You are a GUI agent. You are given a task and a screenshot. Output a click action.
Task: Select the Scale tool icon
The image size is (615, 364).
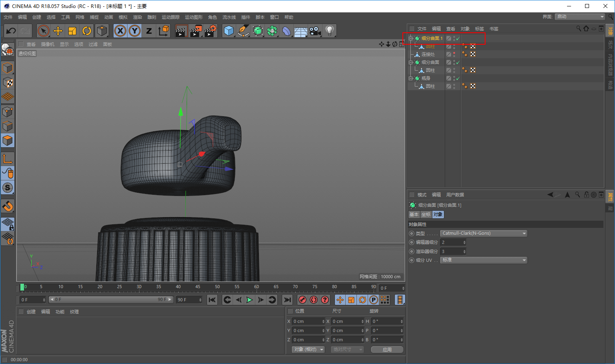72,31
